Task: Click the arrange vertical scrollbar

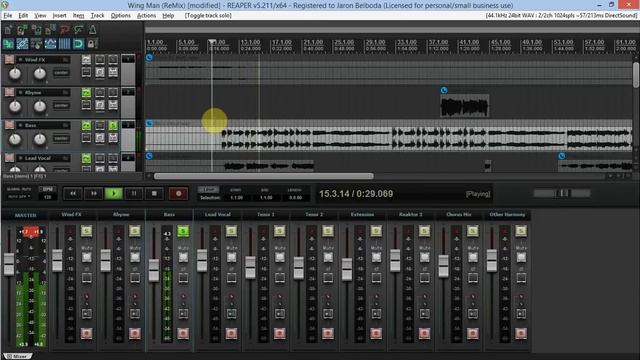Action: (x=636, y=75)
